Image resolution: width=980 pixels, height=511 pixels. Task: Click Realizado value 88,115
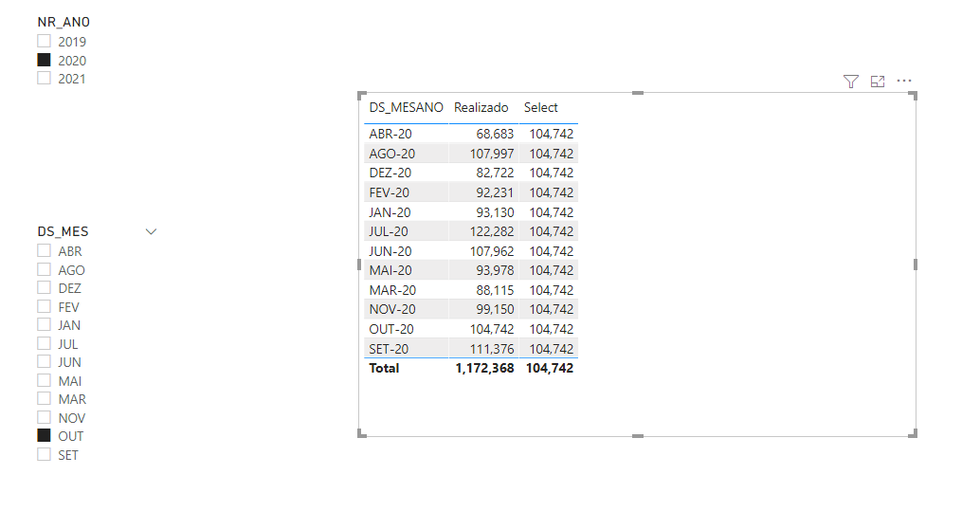495,290
